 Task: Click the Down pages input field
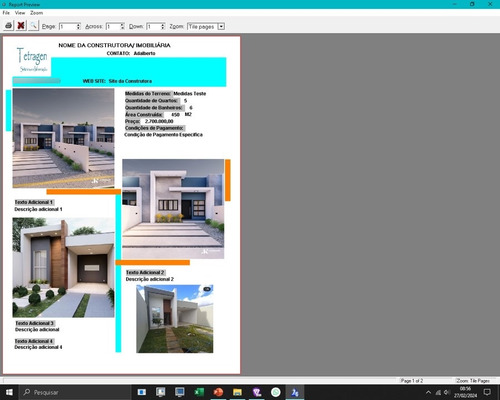pyautogui.click(x=154, y=26)
